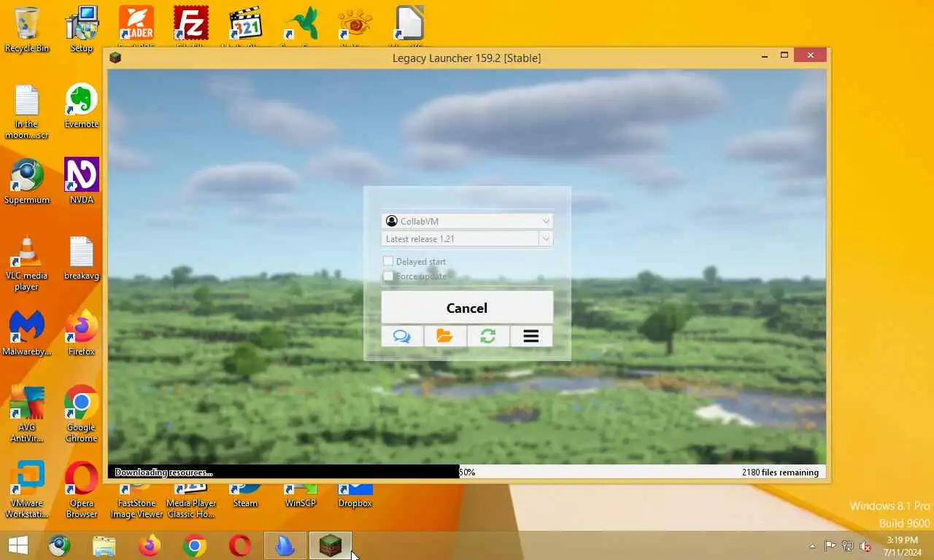Open the green hummingbird desktop shortcut
934x560 pixels.
(300, 23)
